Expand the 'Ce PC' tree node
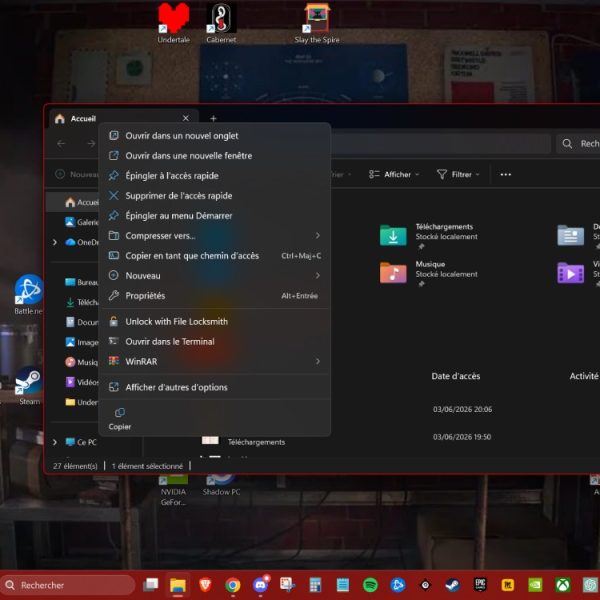Screen dimensions: 600x600 pos(55,442)
